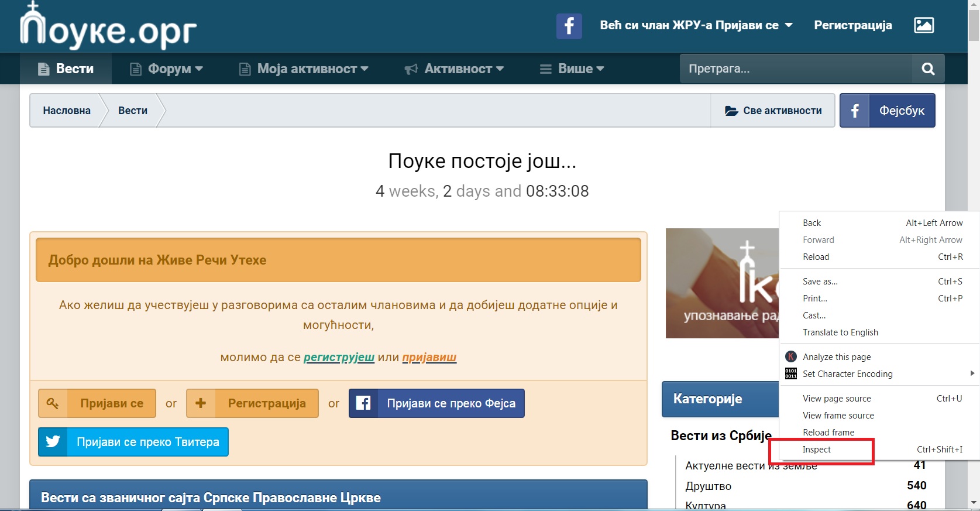Click the page scrollbar down arrow

click(974, 503)
